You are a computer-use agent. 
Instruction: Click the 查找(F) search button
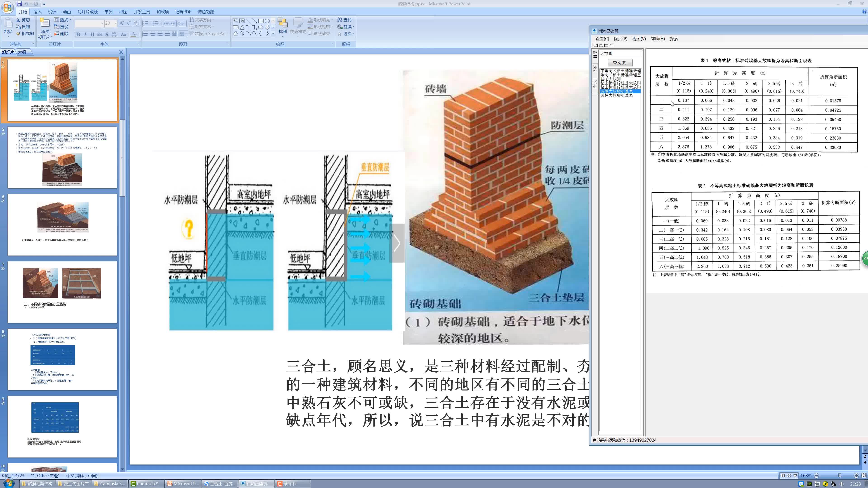pyautogui.click(x=620, y=63)
